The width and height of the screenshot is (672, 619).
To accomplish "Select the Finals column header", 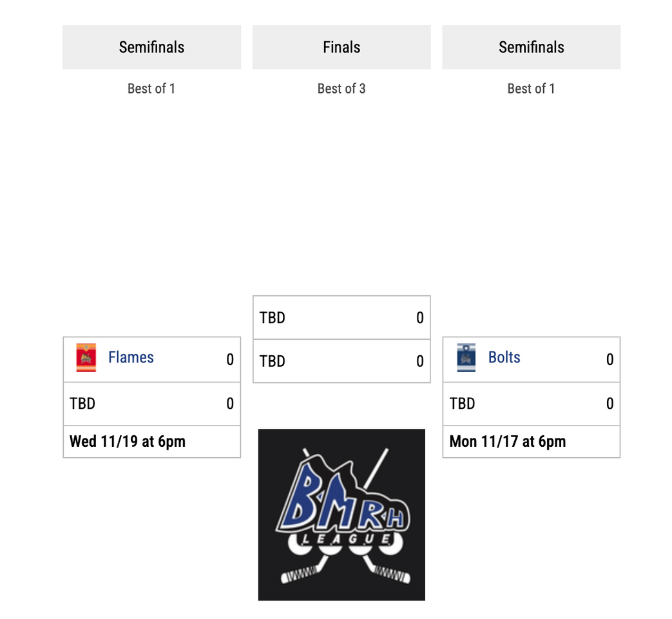I will tap(341, 47).
